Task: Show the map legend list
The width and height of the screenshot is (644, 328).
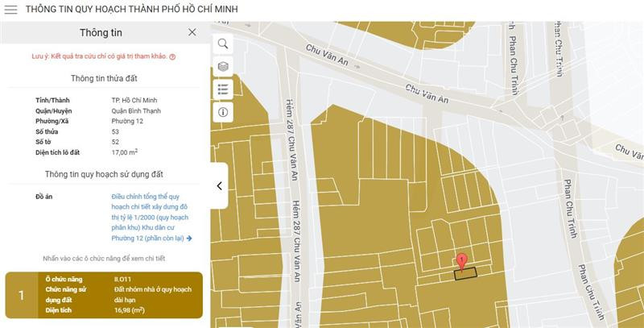Action: (223, 89)
